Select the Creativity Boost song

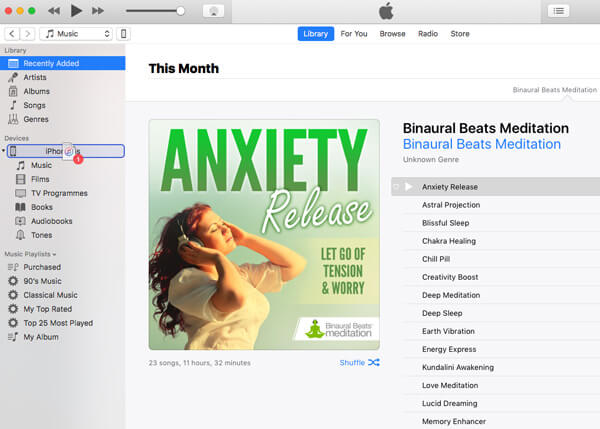coord(501,277)
